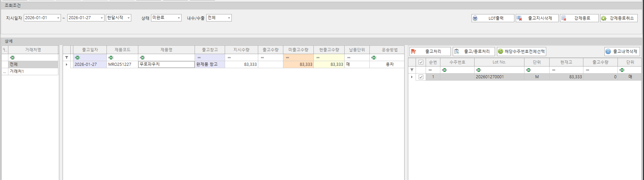644x180 pixels.
Task: Click the LOT출력 button
Action: (x=493, y=18)
